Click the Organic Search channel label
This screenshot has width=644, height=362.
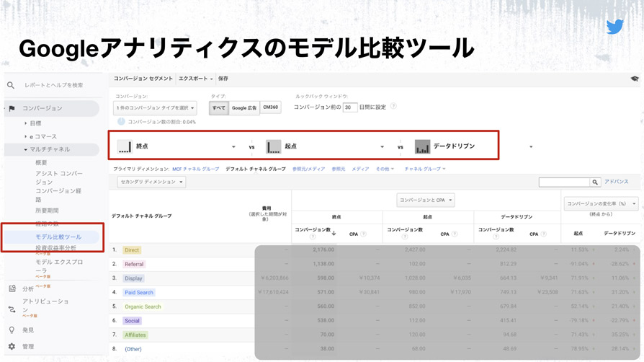click(143, 307)
